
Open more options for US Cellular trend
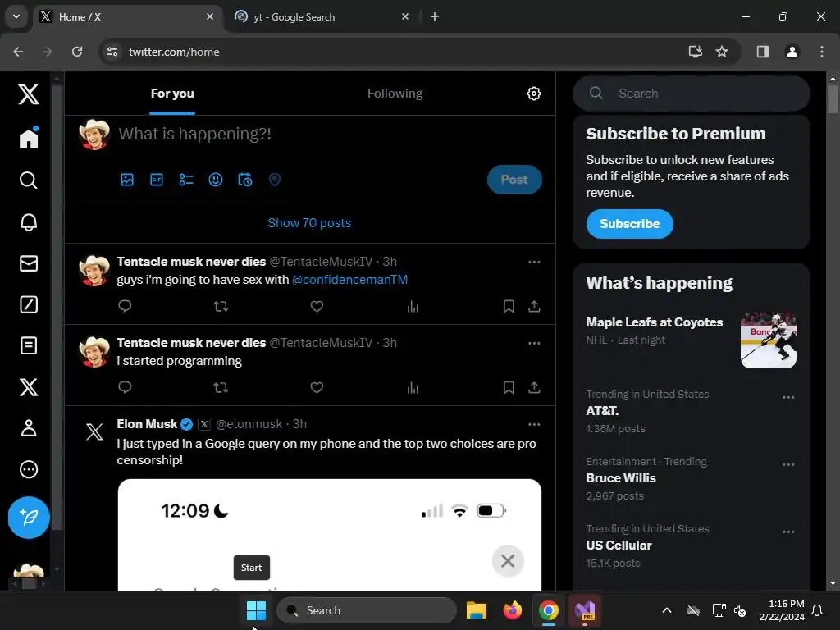(788, 532)
